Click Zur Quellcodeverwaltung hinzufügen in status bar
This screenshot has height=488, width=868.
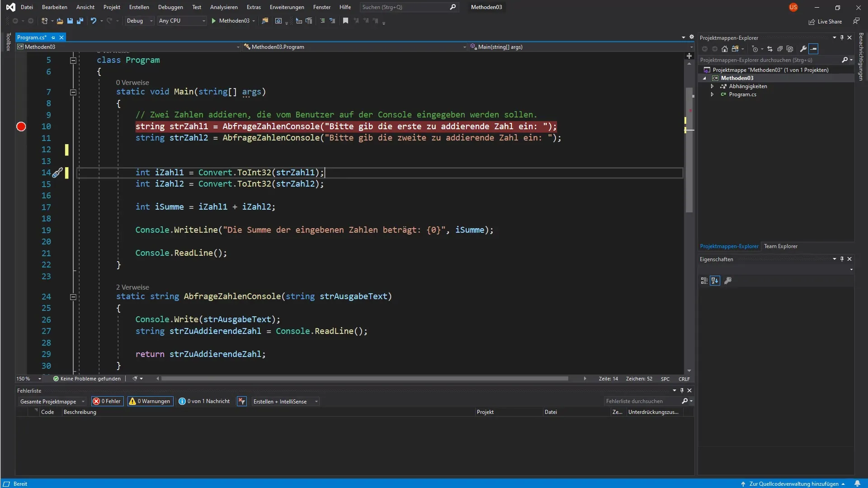coord(793,483)
